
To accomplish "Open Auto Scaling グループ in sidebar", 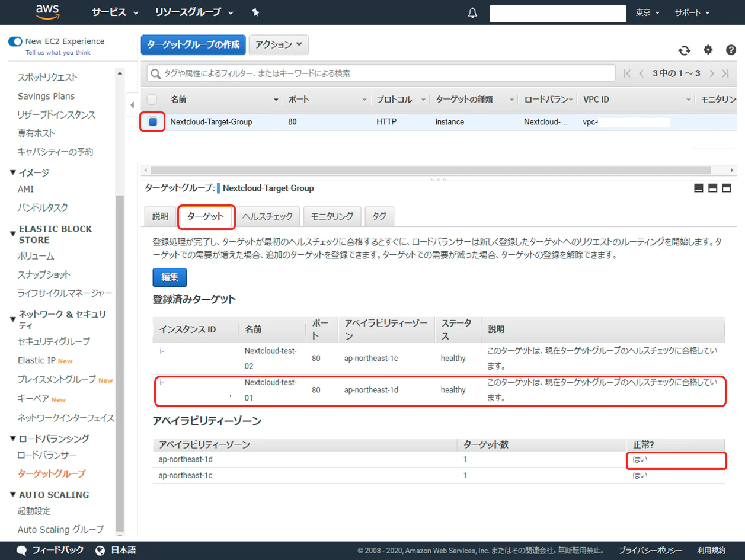I will (61, 529).
